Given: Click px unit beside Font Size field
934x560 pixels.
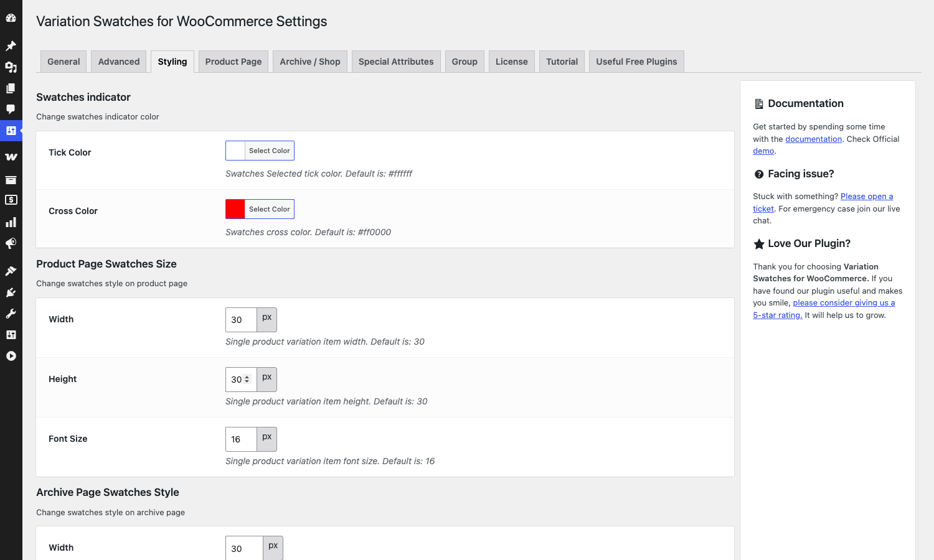Looking at the screenshot, I should click(267, 439).
